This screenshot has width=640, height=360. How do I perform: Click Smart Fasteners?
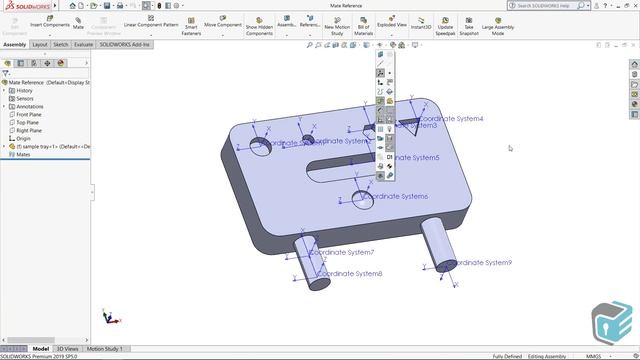click(x=191, y=26)
